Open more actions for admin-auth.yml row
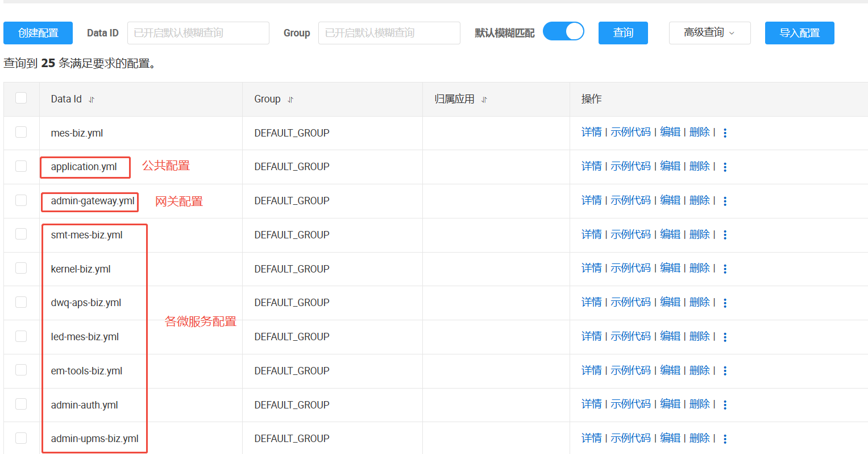 (725, 405)
